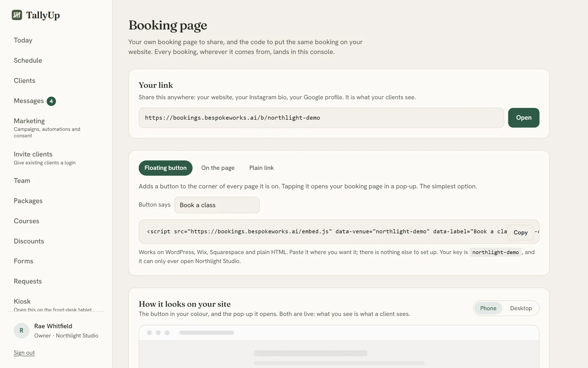This screenshot has width=588, height=368.
Task: Open the Discounts page
Action: (29, 241)
